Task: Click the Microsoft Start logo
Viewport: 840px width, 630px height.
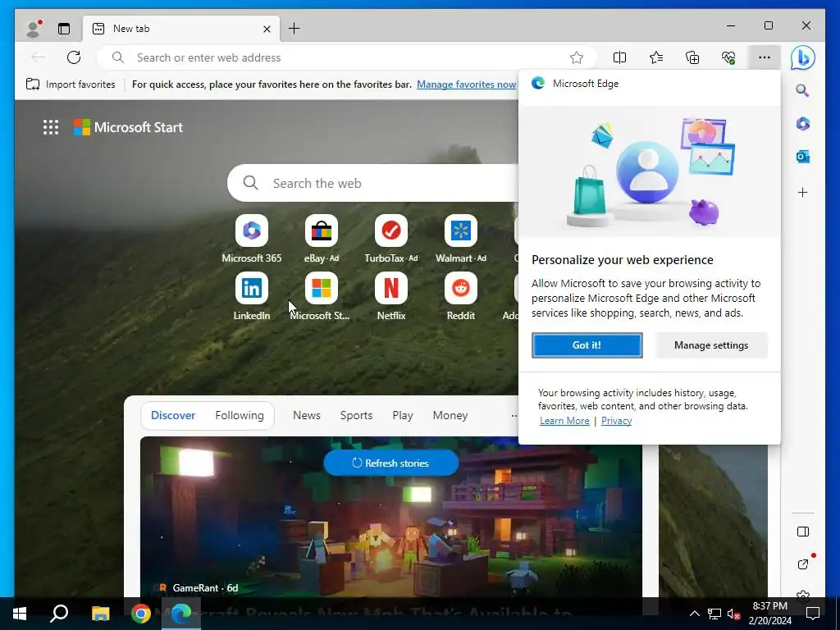Action: point(129,127)
